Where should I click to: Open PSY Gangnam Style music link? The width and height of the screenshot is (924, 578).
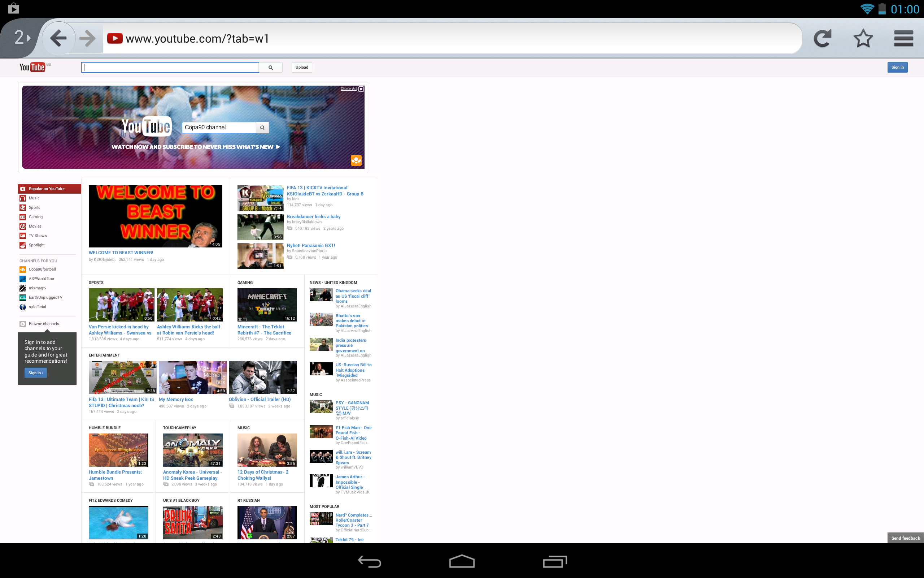pyautogui.click(x=352, y=408)
